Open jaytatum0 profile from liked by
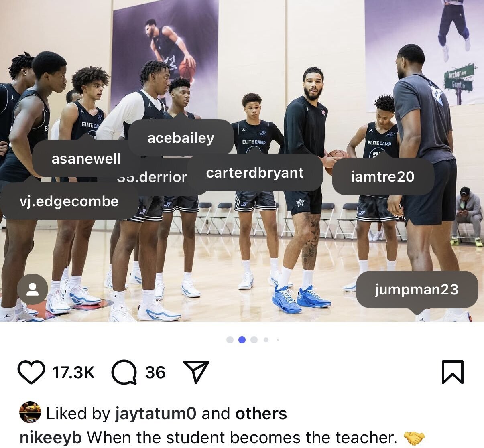 point(156,414)
